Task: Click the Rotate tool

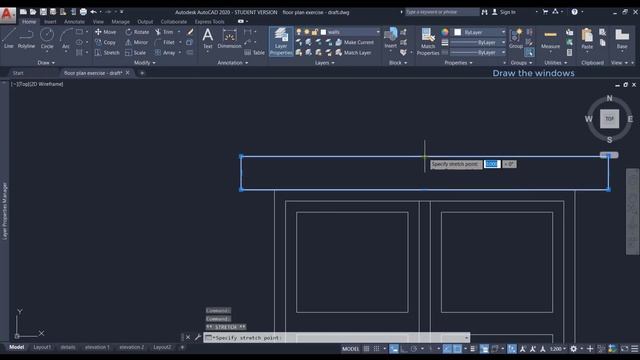Action: (x=137, y=32)
